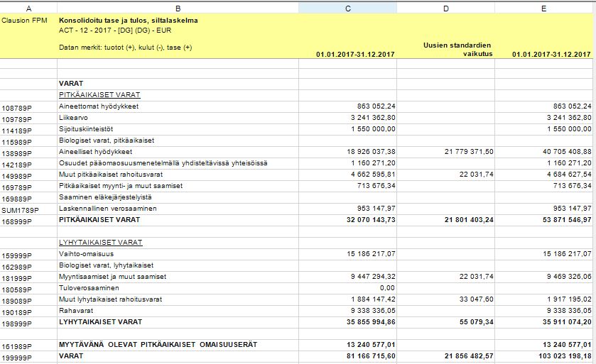
Task: Select column D header
Action: pyautogui.click(x=446, y=9)
